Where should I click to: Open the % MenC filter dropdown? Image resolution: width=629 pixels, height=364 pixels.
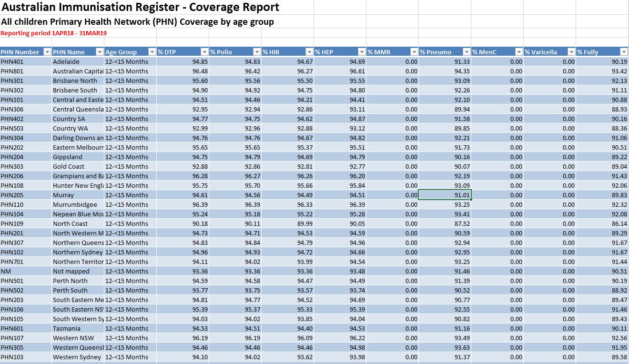(x=518, y=52)
